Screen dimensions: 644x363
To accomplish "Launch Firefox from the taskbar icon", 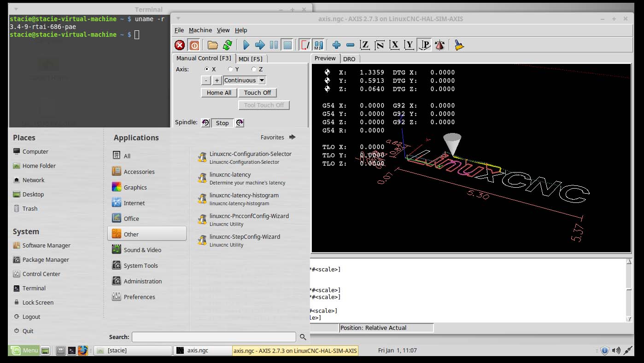I will coord(83,351).
